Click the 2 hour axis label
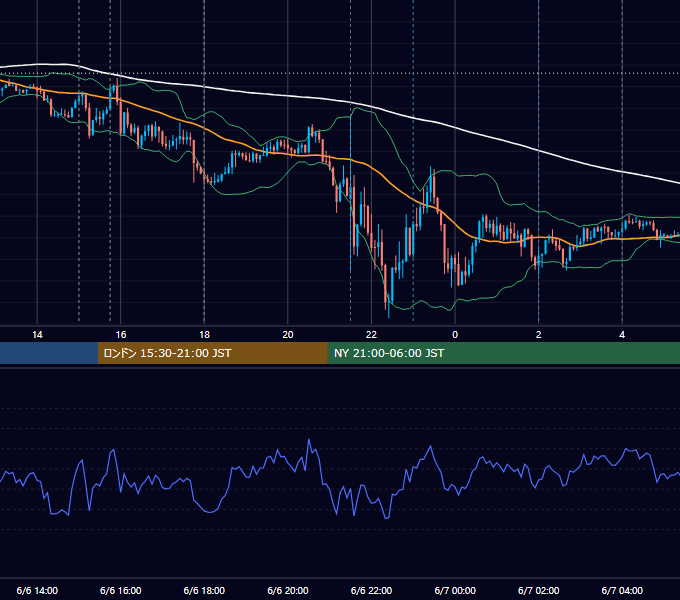This screenshot has width=680, height=600. [539, 335]
